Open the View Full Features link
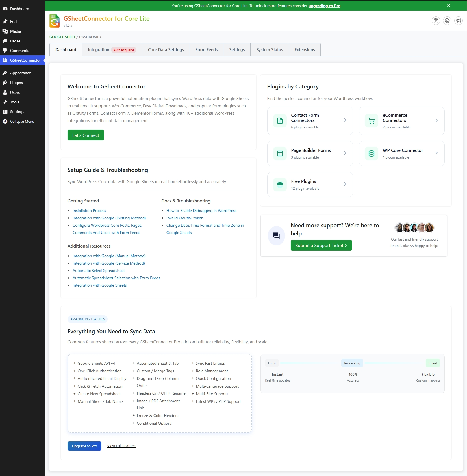This screenshot has height=476, width=467. [x=122, y=446]
